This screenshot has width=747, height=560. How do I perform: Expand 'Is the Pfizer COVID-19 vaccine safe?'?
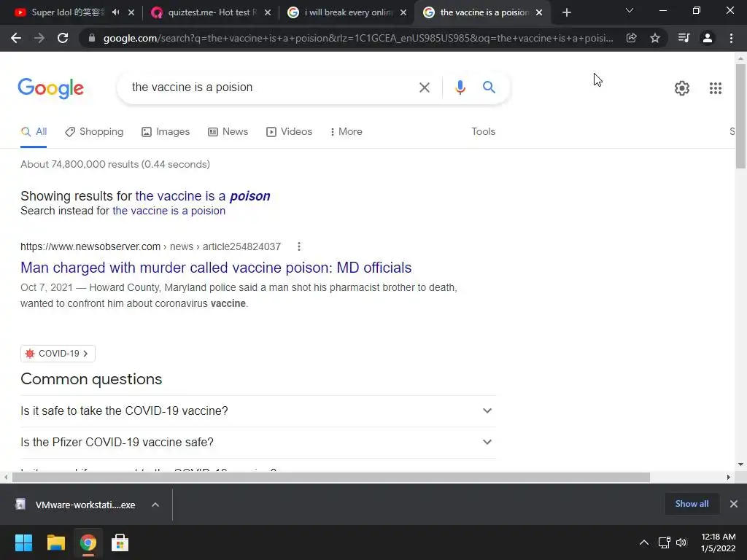point(258,443)
